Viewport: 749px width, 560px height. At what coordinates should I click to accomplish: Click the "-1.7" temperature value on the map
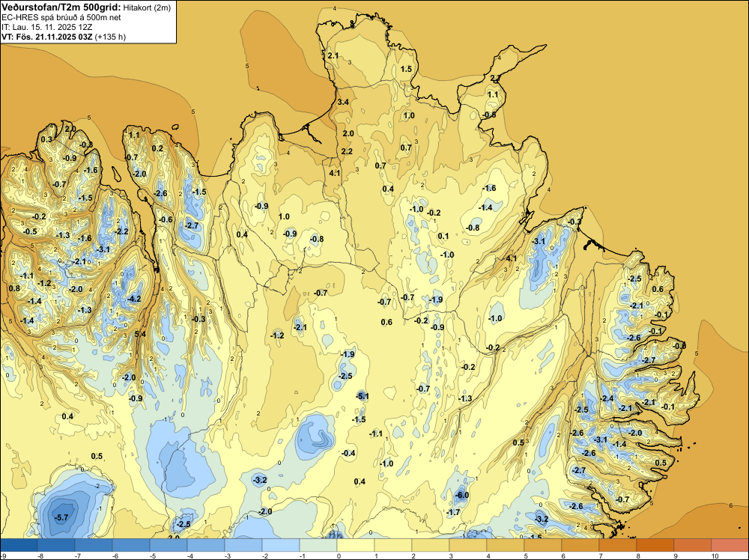click(453, 512)
